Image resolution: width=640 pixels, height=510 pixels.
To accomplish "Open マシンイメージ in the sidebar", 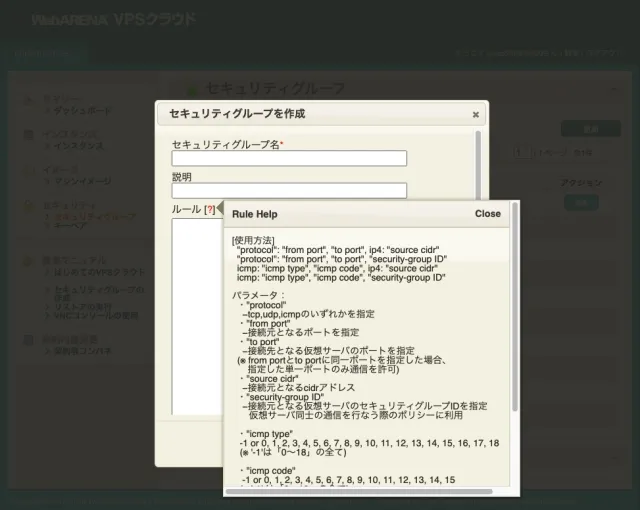I will click(81, 181).
